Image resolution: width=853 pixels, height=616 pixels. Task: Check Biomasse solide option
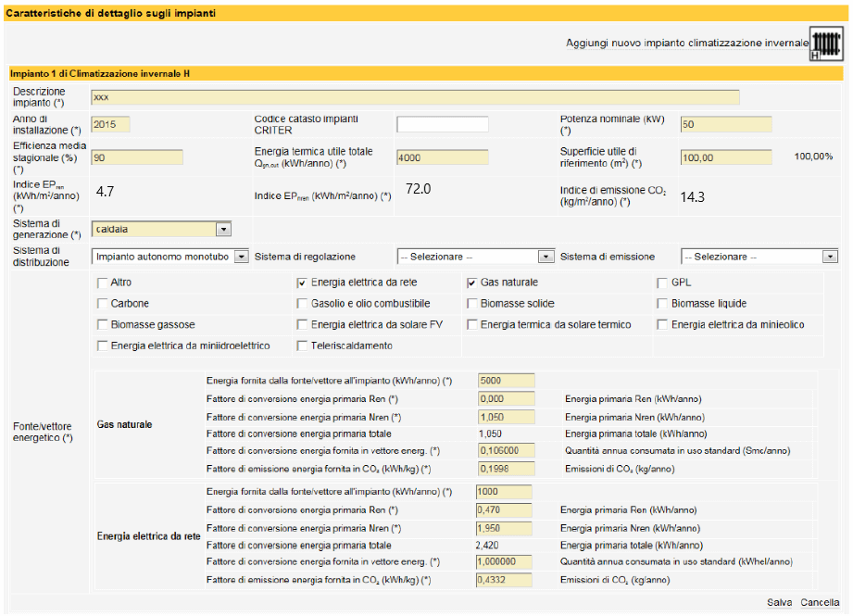471,304
